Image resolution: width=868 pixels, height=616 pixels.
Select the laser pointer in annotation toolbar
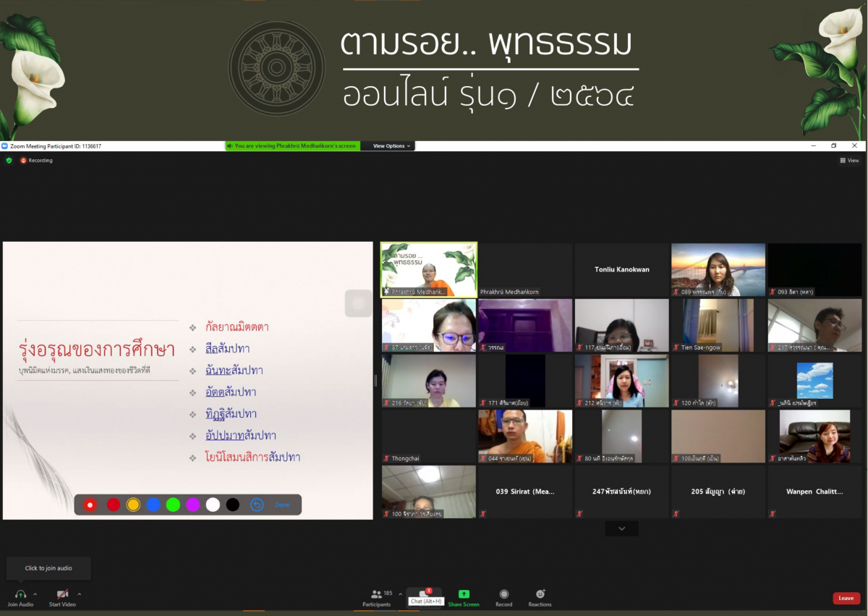click(90, 505)
